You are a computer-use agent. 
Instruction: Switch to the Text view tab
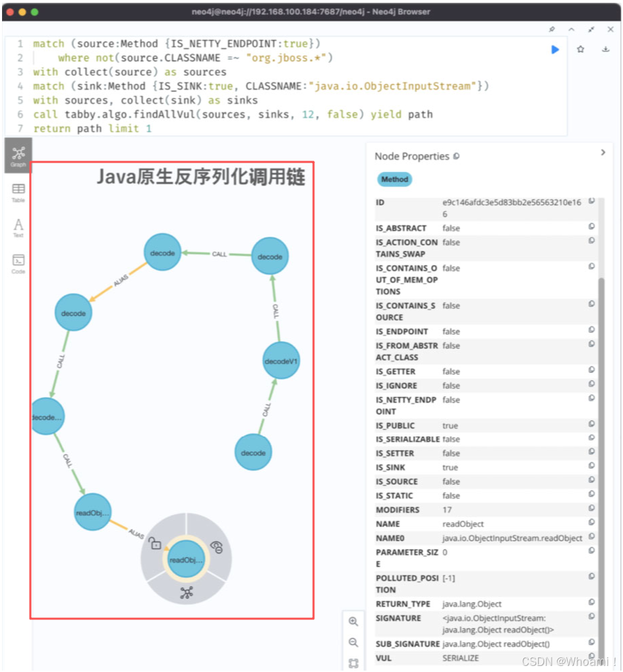pyautogui.click(x=18, y=227)
